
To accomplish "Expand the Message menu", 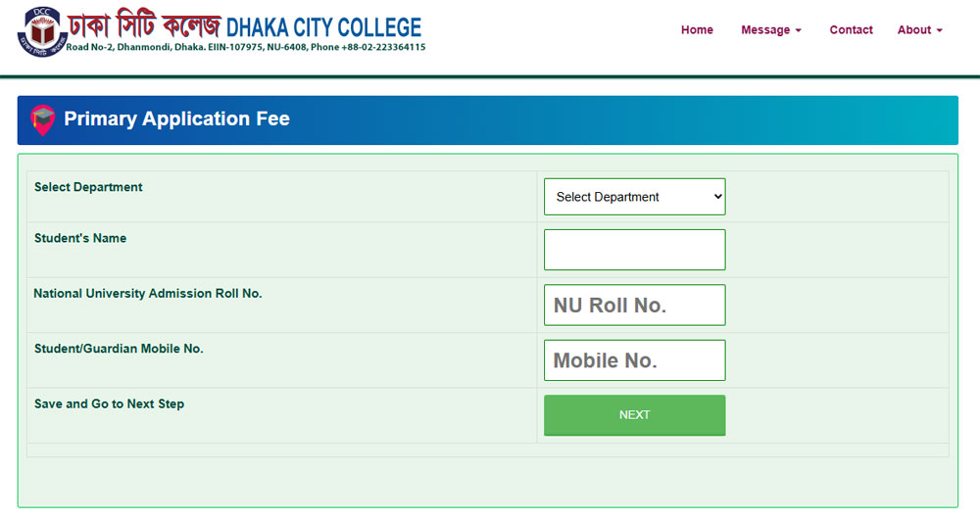I will [771, 30].
